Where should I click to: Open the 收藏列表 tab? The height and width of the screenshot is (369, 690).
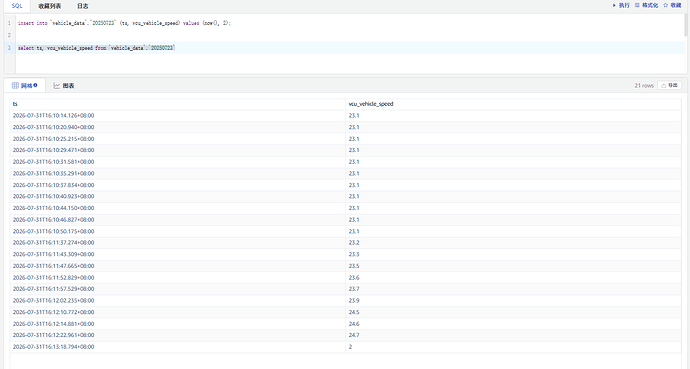tap(50, 6)
